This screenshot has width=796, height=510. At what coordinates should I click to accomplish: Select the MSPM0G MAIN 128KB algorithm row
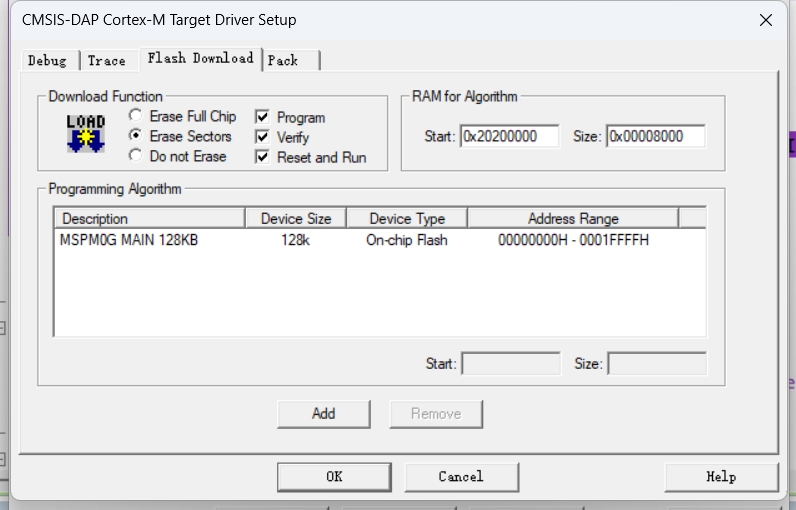(x=130, y=240)
